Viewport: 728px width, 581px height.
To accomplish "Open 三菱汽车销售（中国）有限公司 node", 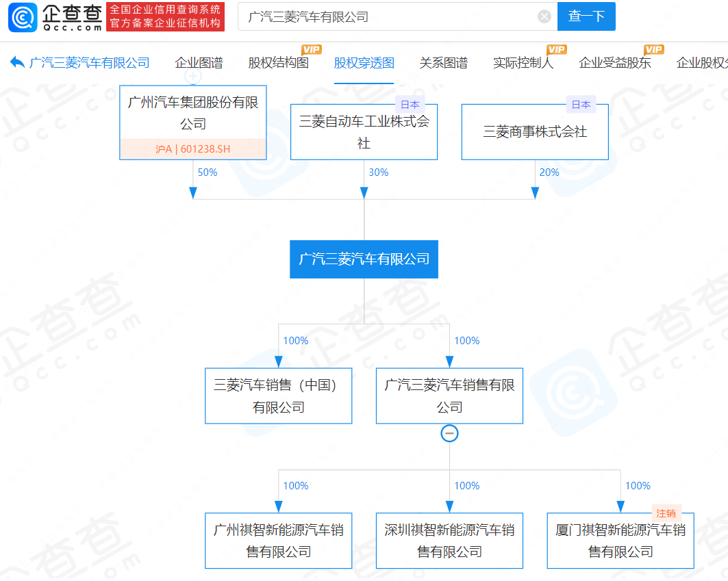I will pyautogui.click(x=279, y=396).
